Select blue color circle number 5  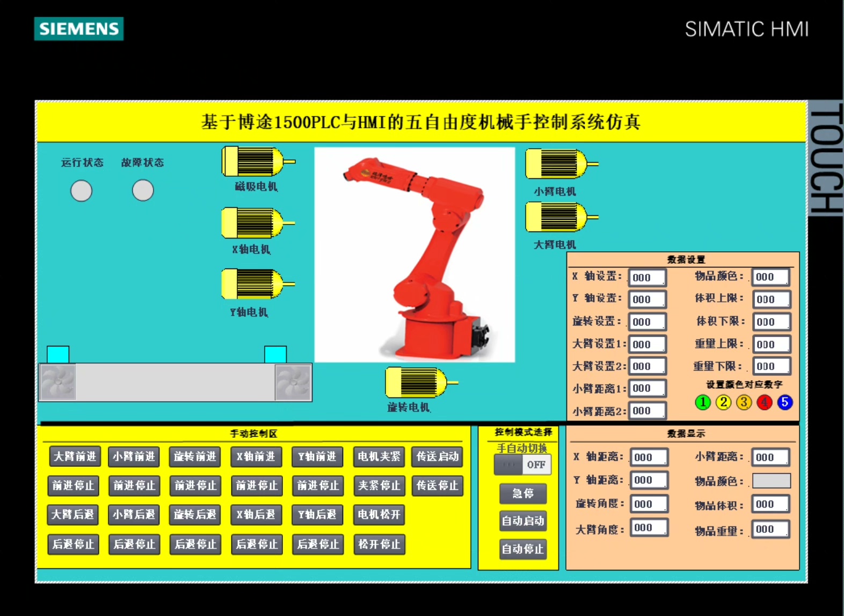coord(785,402)
